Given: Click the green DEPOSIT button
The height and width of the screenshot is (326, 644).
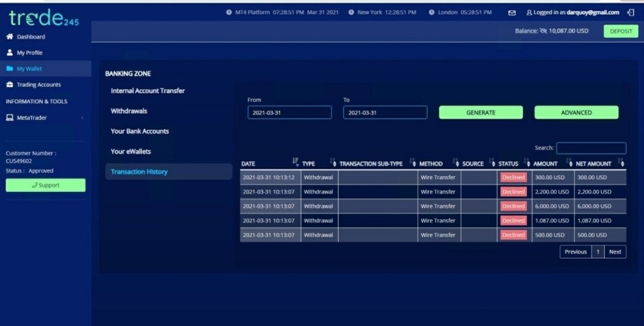Looking at the screenshot, I should (621, 31).
